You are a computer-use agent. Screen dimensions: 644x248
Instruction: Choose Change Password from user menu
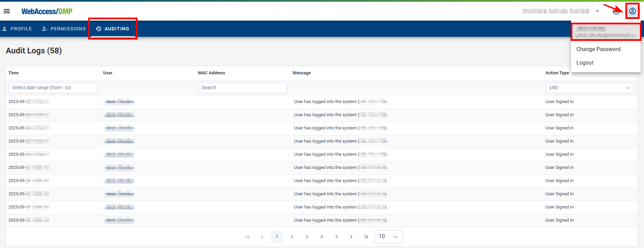point(598,49)
